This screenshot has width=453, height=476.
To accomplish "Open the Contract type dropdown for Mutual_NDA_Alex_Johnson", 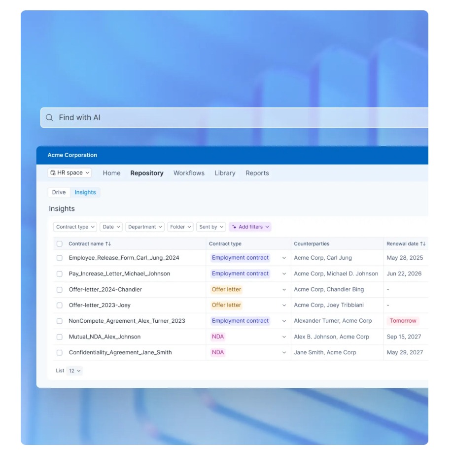I will 284,337.
